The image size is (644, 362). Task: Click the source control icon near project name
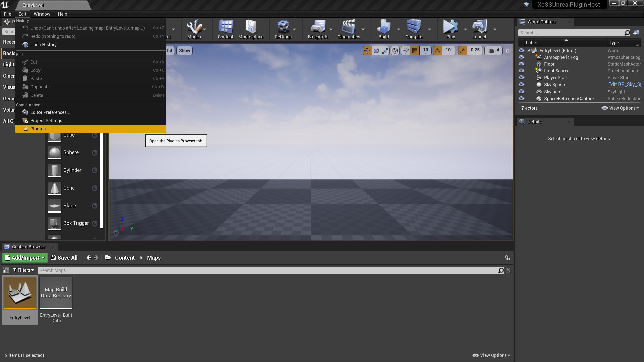click(x=526, y=5)
